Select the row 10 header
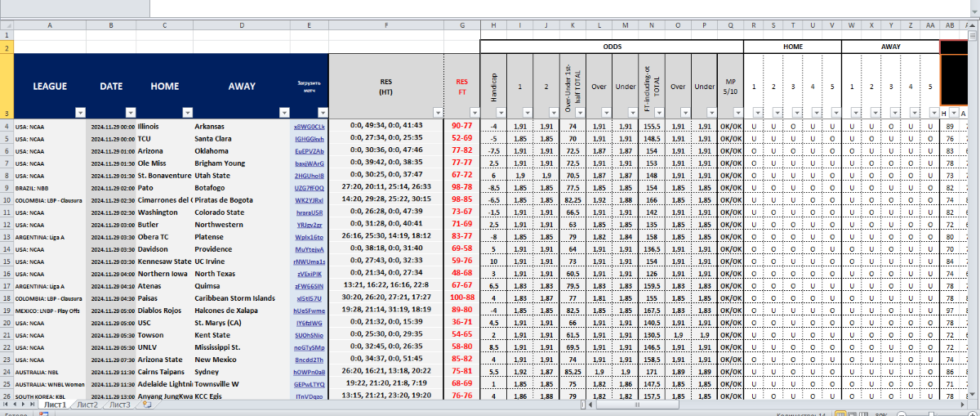 [x=7, y=199]
